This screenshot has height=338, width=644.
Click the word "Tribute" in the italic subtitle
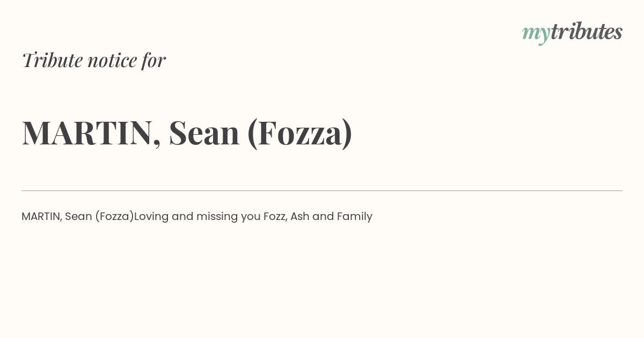click(52, 60)
